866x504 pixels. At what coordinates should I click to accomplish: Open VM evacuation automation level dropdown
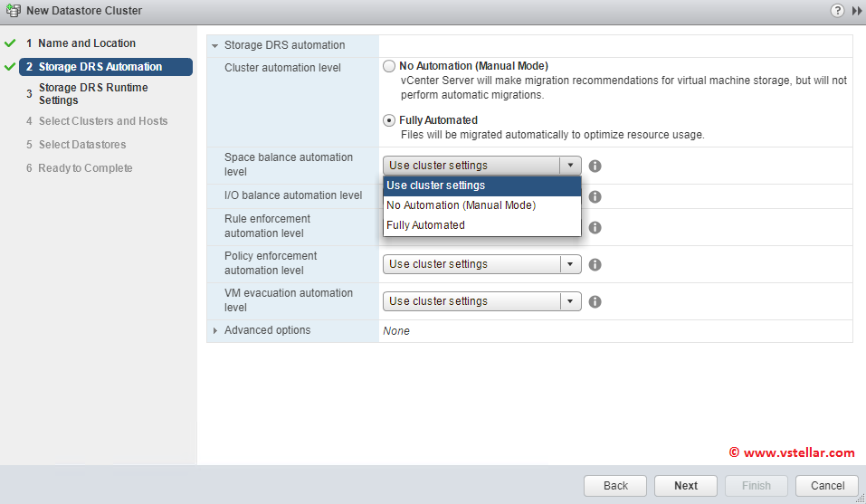(481, 301)
